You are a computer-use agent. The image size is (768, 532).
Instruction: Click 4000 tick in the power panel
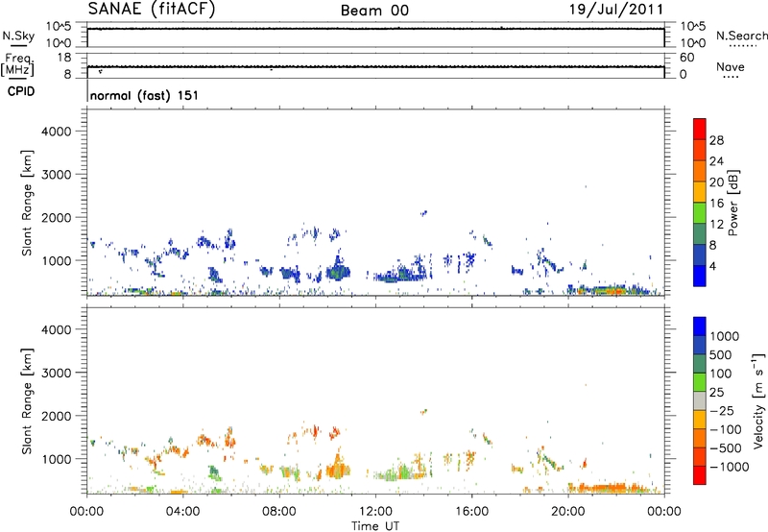pos(56,132)
